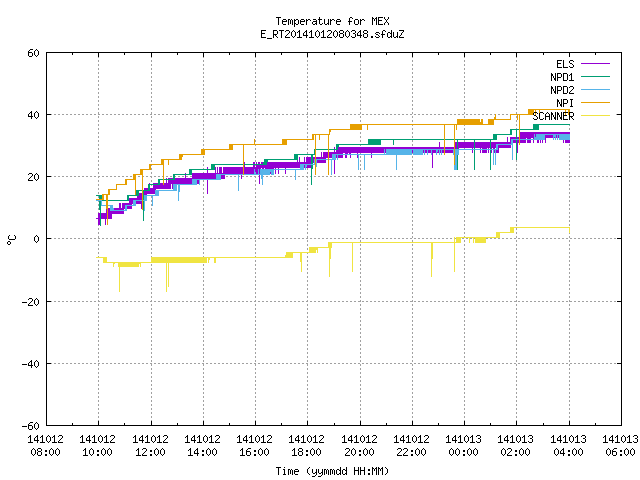
Task: Click the 60 y-axis tick label
Action: pyautogui.click(x=33, y=53)
